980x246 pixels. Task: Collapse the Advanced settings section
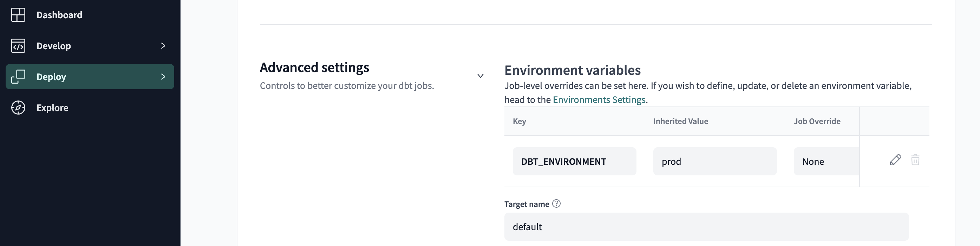(x=481, y=76)
